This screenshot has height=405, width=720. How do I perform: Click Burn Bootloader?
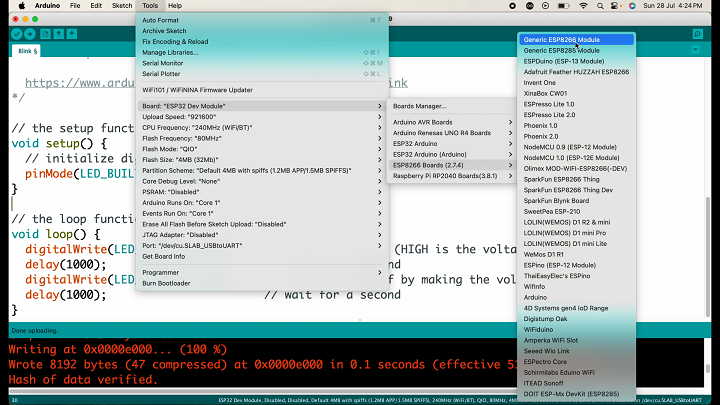click(262, 283)
